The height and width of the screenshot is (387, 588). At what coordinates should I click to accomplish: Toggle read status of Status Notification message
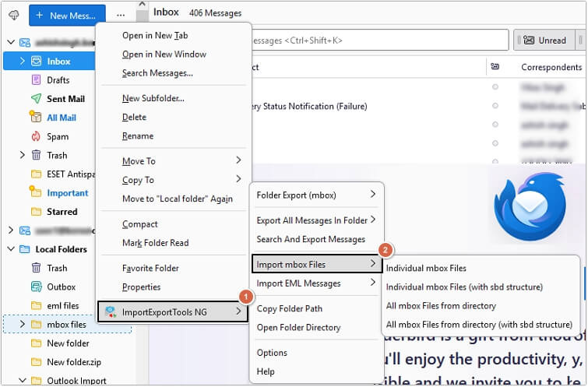pyautogui.click(x=495, y=106)
